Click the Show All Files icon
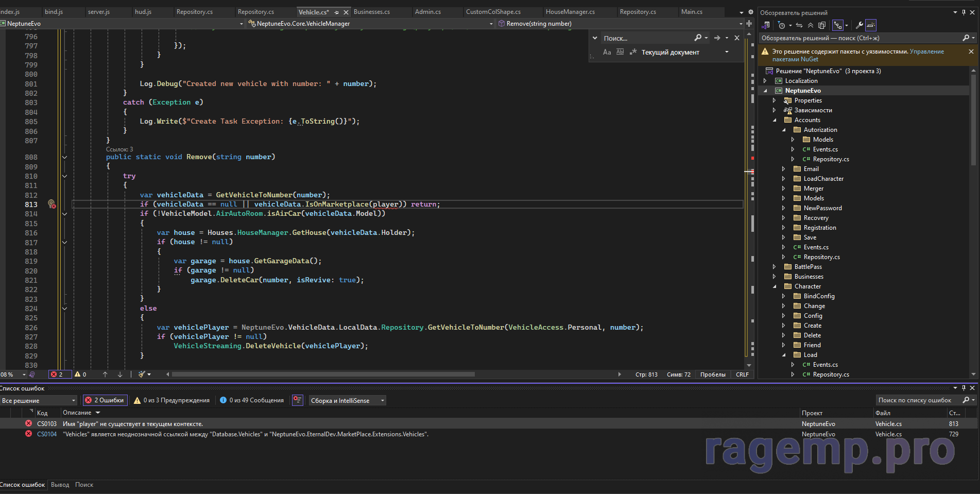 point(822,25)
